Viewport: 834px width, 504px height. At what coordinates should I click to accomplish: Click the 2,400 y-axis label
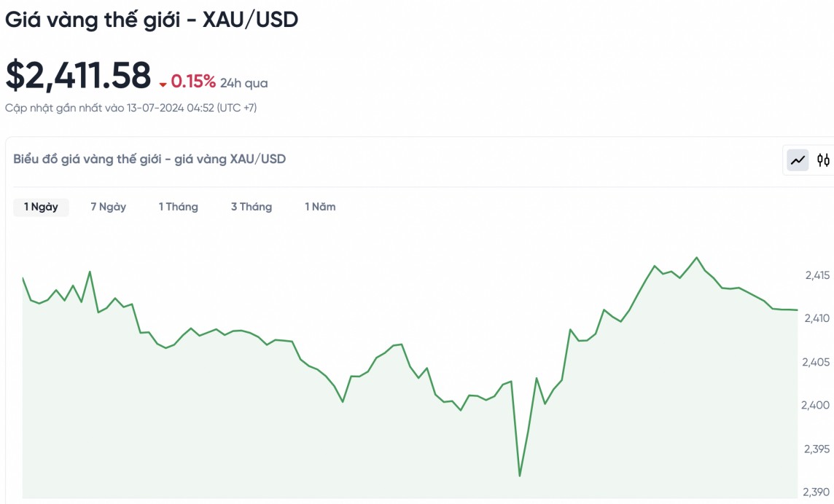point(817,405)
